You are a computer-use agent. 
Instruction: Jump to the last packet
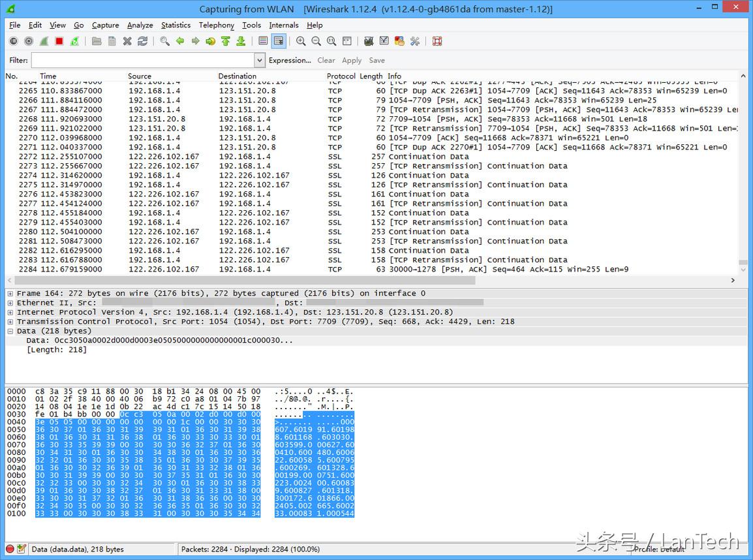tap(241, 41)
